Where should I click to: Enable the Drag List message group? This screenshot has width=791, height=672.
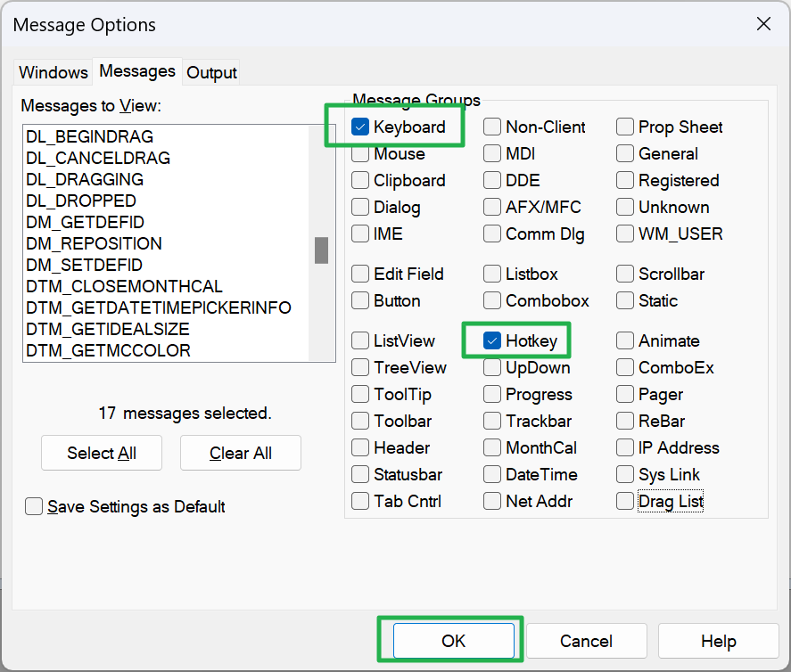point(624,501)
